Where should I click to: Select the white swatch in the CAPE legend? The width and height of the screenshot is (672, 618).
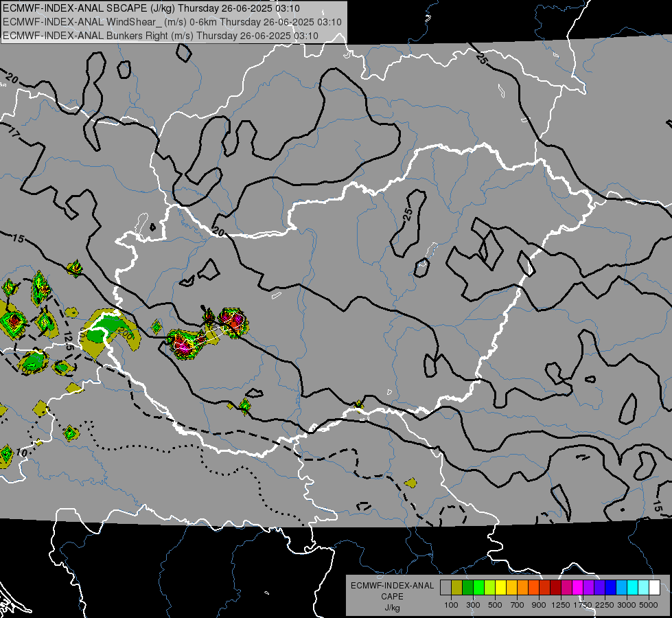click(x=654, y=588)
